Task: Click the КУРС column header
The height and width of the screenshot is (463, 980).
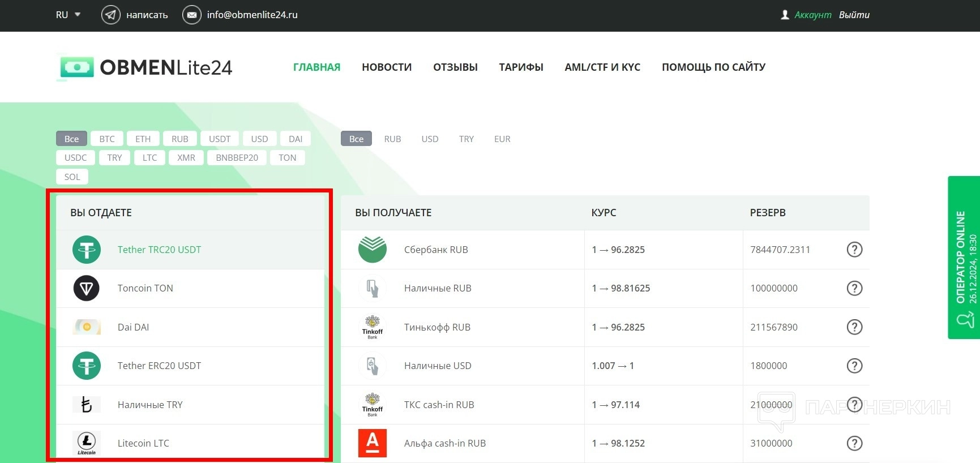Action: [604, 213]
